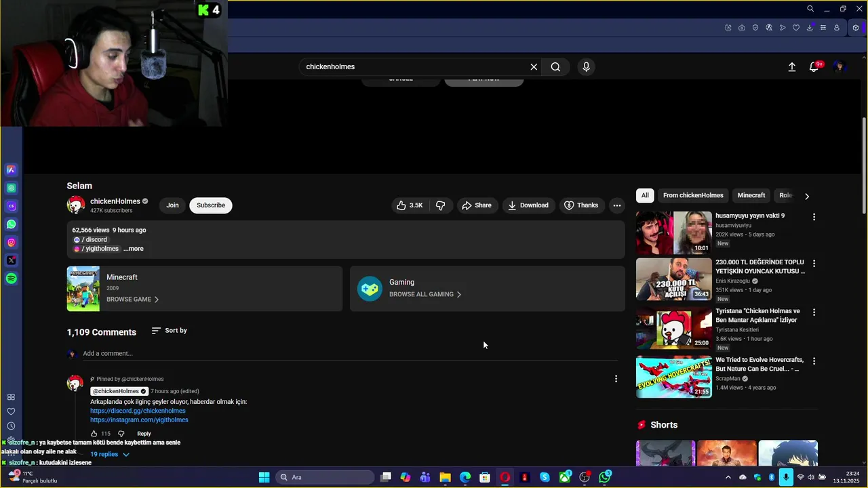This screenshot has width=868, height=488.
Task: Dislike the pinned chickenHolmes comment
Action: pyautogui.click(x=121, y=434)
